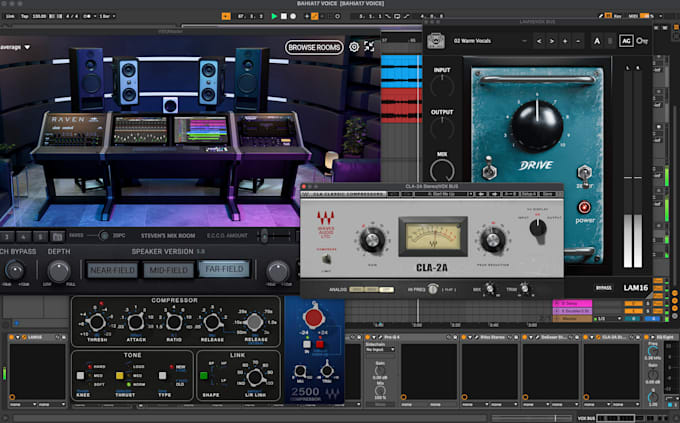Click the HI FREQ knob on the CLA-2A
This screenshot has width=680, height=423.
pyautogui.click(x=432, y=289)
